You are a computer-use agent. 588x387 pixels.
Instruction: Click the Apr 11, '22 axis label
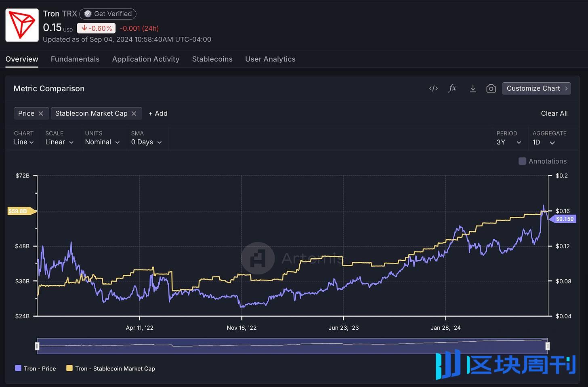point(139,328)
